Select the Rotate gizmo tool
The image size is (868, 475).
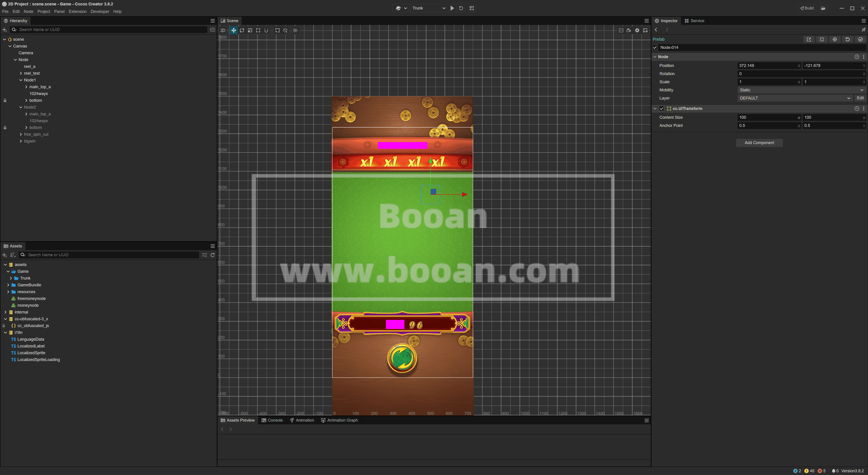point(242,30)
